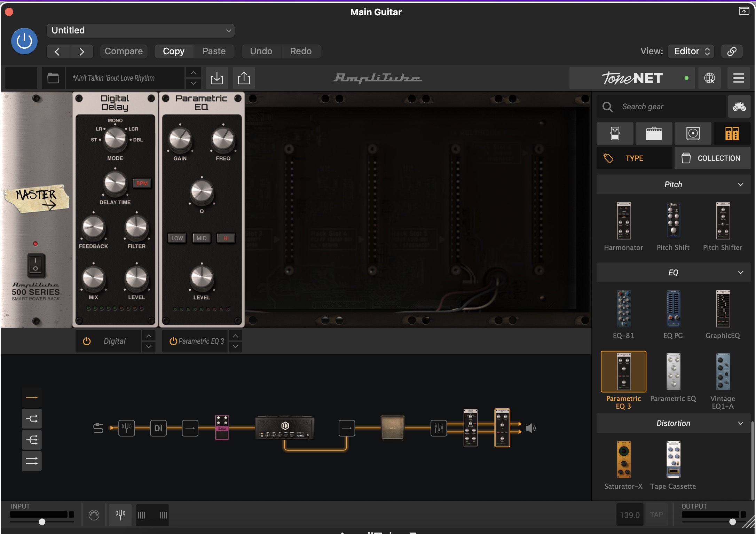Select the cabinet in signal chain
756x534 pixels.
pyautogui.click(x=393, y=427)
